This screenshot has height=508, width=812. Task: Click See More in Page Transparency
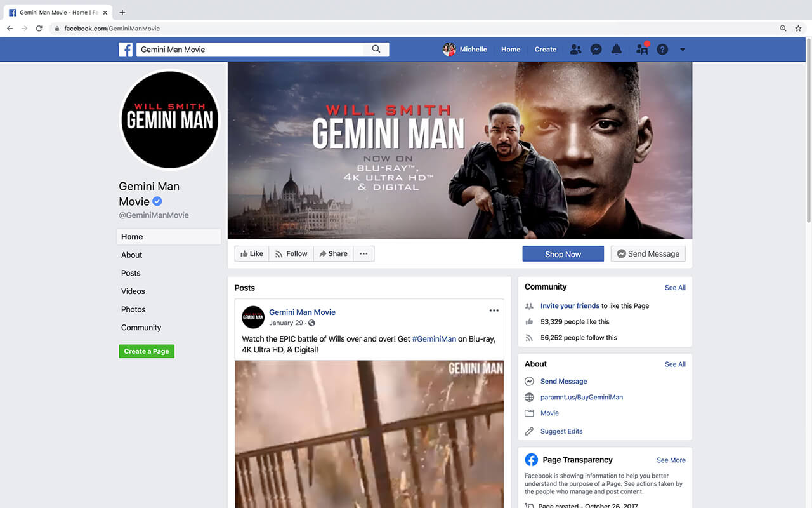click(x=671, y=460)
